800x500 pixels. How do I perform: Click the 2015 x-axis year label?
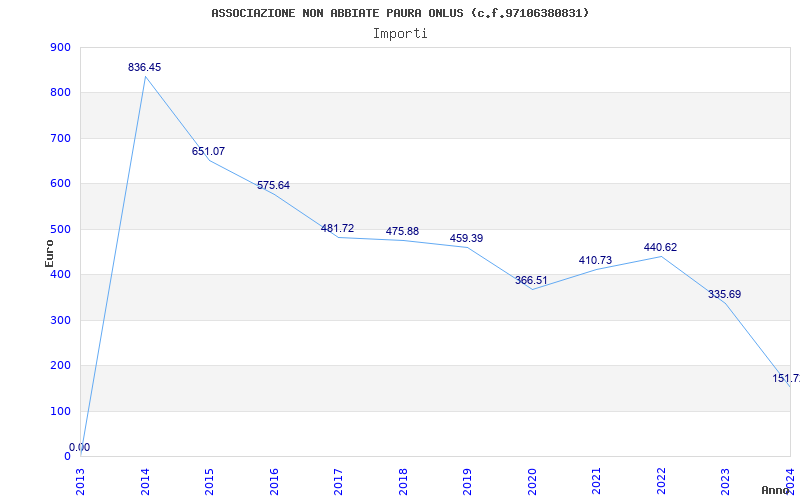tap(209, 481)
